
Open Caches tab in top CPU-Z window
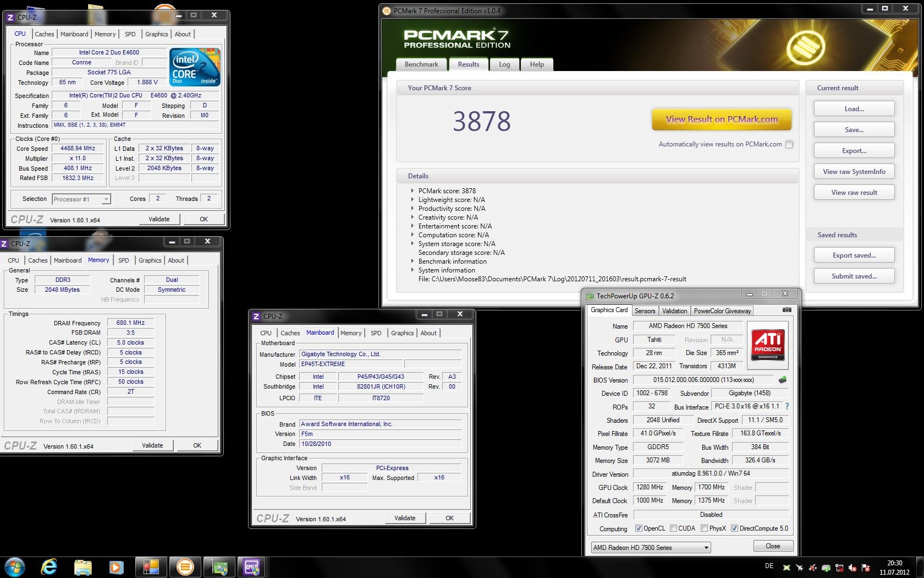[x=45, y=34]
